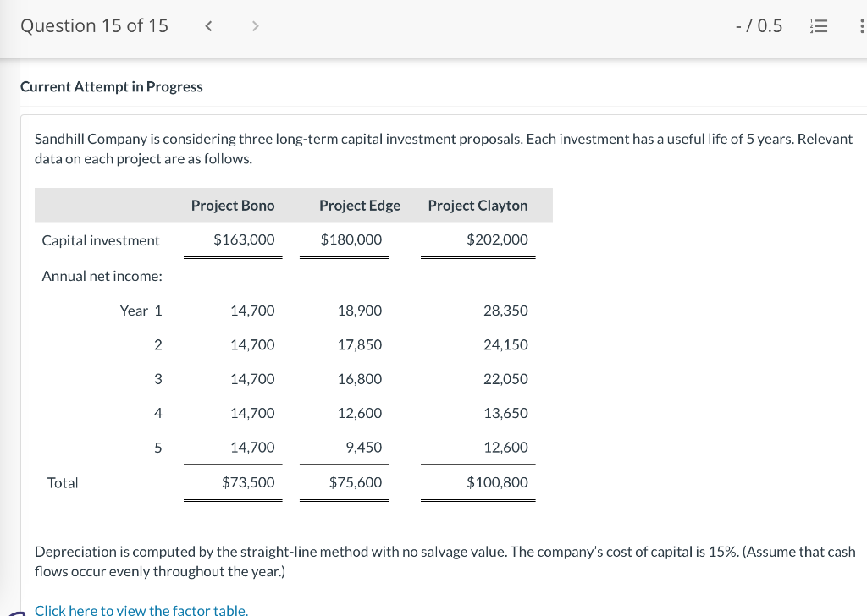This screenshot has height=616, width=867.
Task: Select Clayton total $100,800
Action: click(497, 482)
